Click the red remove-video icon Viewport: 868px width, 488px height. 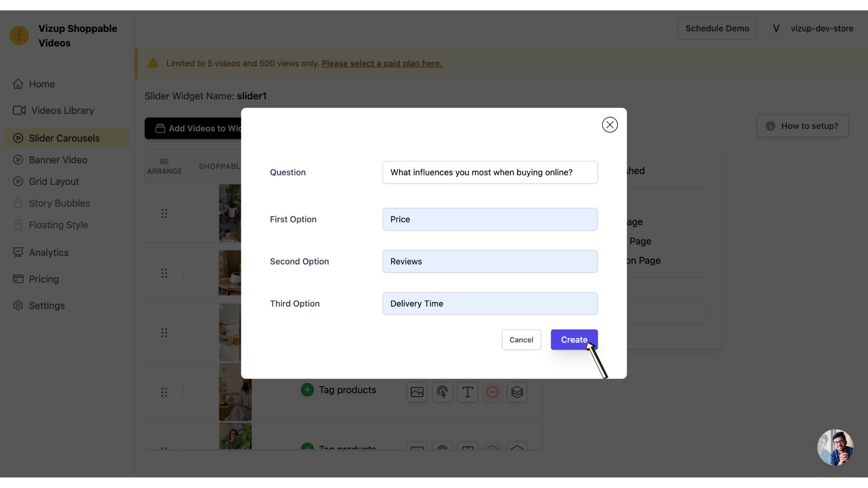(x=492, y=392)
